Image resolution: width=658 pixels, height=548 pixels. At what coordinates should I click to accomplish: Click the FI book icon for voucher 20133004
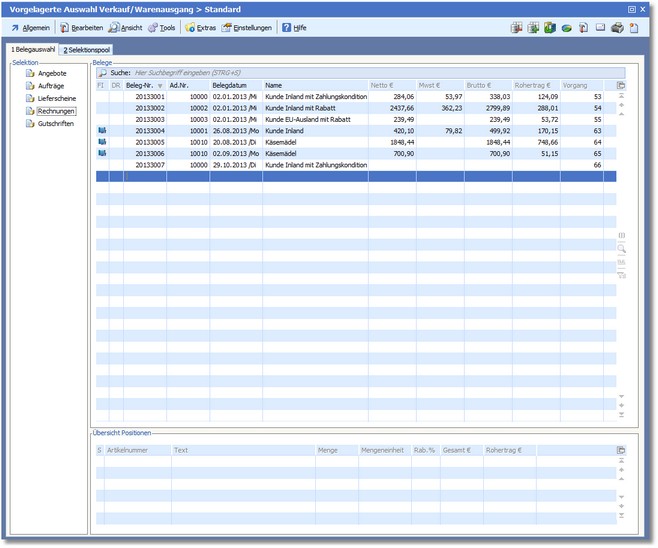pos(101,130)
